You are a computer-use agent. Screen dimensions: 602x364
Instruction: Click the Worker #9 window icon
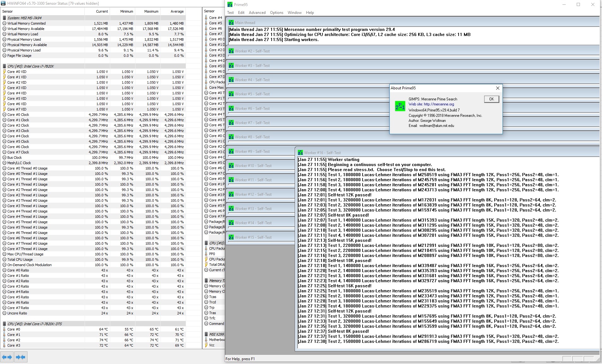tap(231, 151)
